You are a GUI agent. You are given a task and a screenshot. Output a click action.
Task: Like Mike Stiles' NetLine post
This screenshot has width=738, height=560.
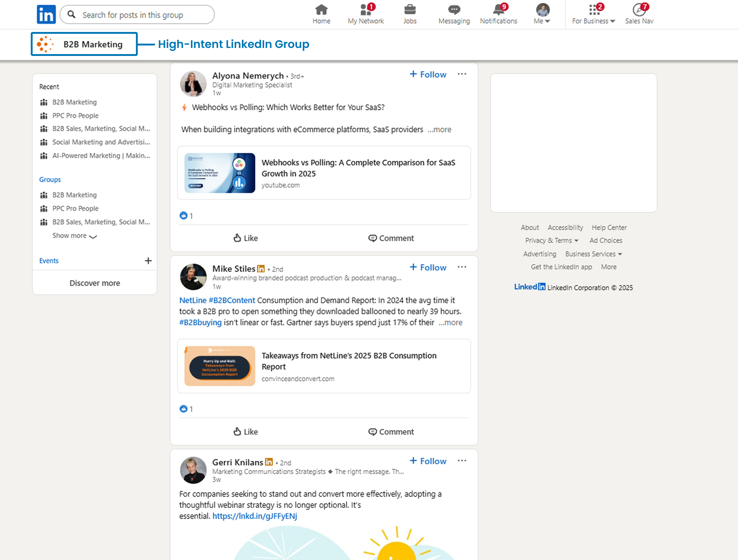click(x=246, y=432)
